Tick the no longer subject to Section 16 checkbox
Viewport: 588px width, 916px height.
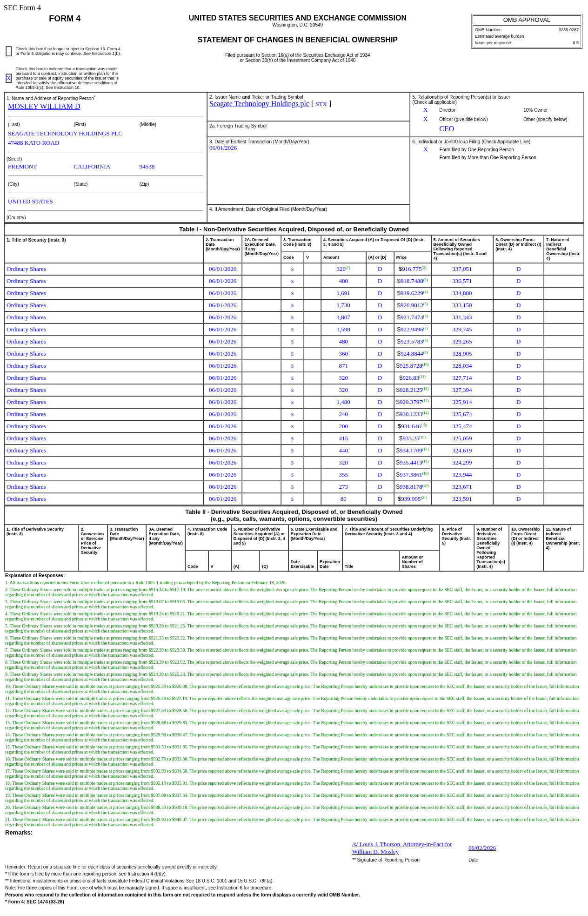click(9, 51)
